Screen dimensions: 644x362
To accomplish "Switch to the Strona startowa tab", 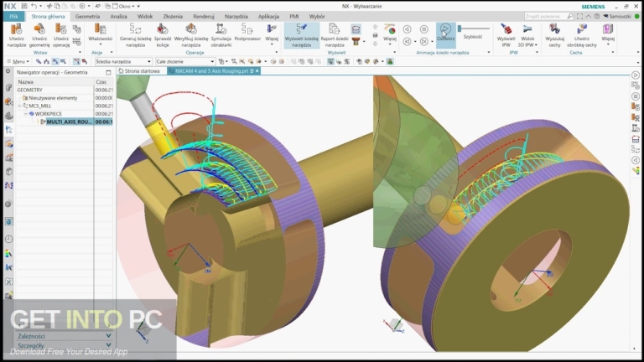I will click(139, 71).
